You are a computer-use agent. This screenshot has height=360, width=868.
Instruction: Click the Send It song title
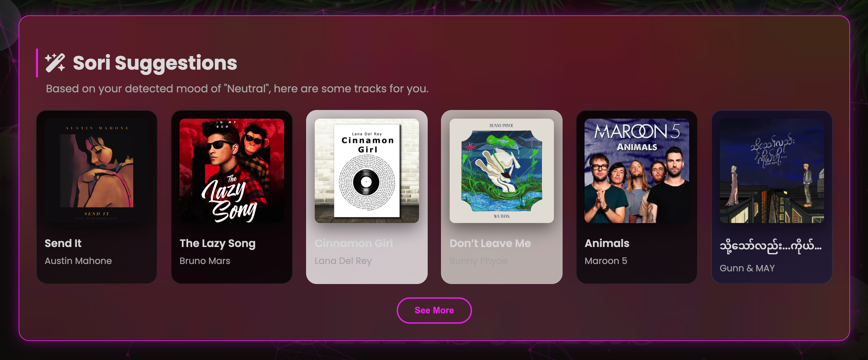[x=63, y=243]
